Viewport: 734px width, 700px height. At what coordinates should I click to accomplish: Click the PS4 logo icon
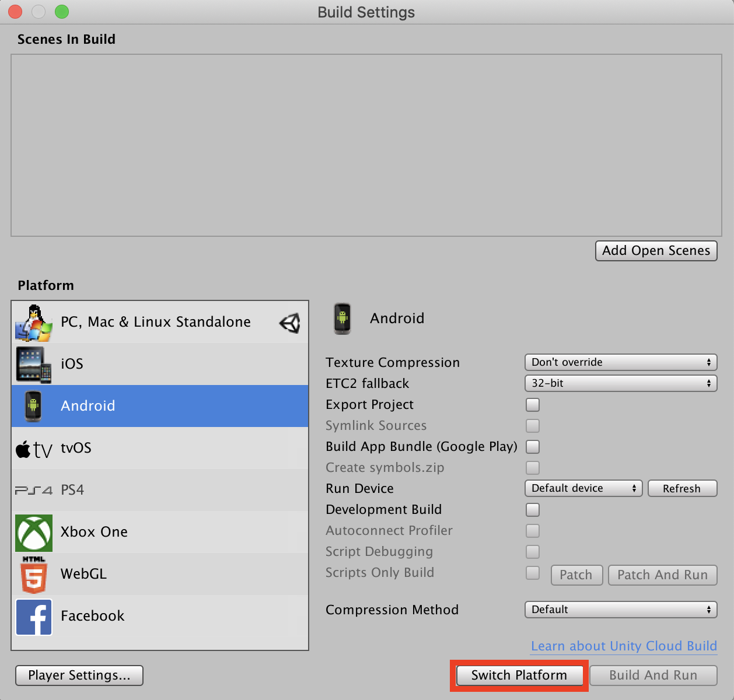(34, 490)
